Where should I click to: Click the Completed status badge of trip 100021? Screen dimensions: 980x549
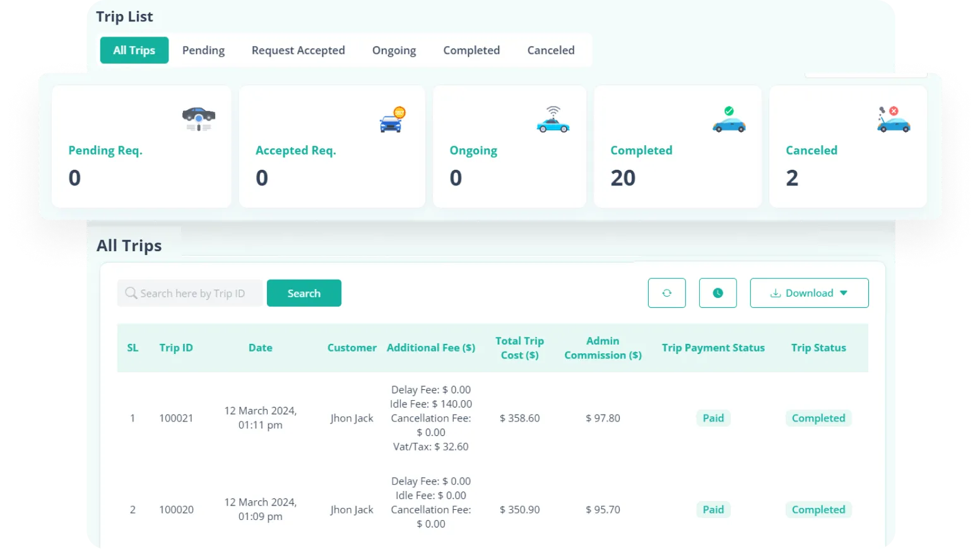[x=818, y=418]
